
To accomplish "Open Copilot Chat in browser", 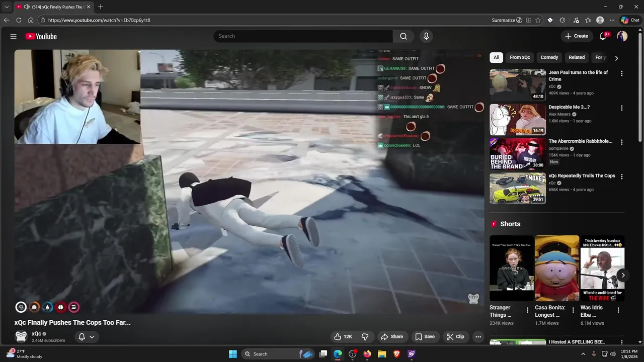I will [630, 20].
